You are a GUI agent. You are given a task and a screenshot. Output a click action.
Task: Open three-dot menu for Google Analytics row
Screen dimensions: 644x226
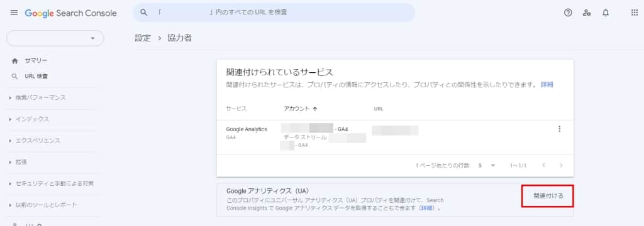click(559, 129)
